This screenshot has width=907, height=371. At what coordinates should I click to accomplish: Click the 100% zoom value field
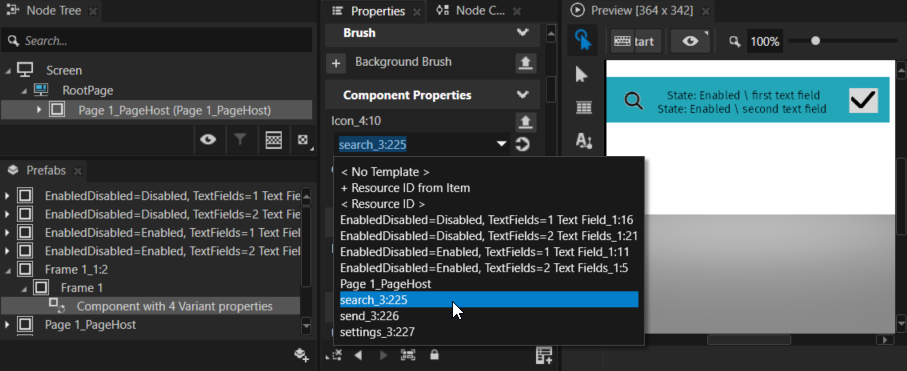tap(765, 42)
